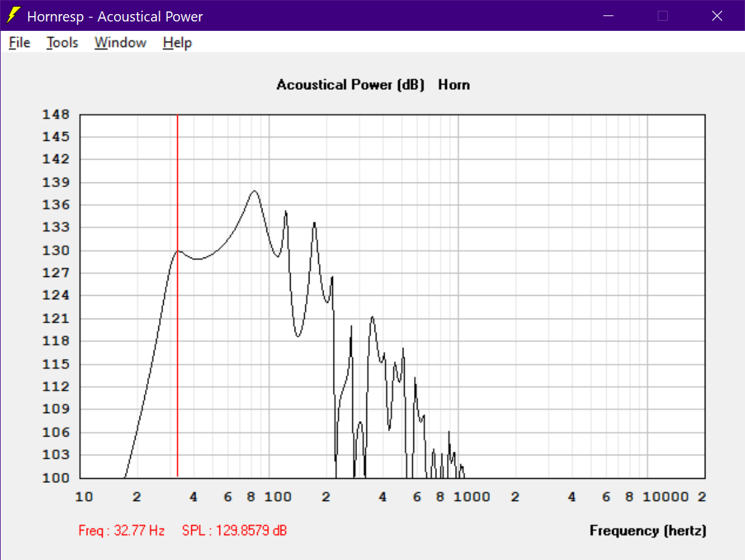745x560 pixels.
Task: Click the Hornresp lightning bolt icon
Action: click(14, 15)
